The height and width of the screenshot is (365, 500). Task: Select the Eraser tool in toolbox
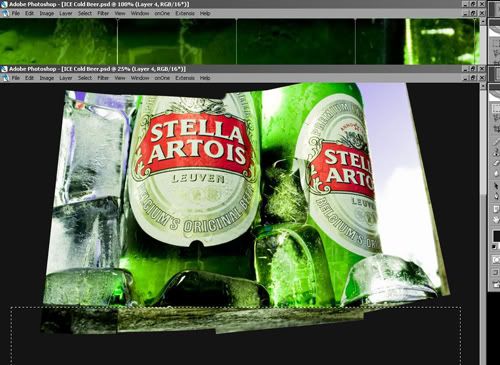click(x=496, y=163)
